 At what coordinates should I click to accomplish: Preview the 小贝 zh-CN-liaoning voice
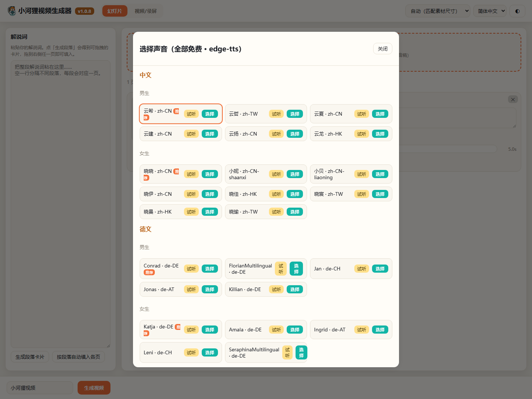click(362, 174)
